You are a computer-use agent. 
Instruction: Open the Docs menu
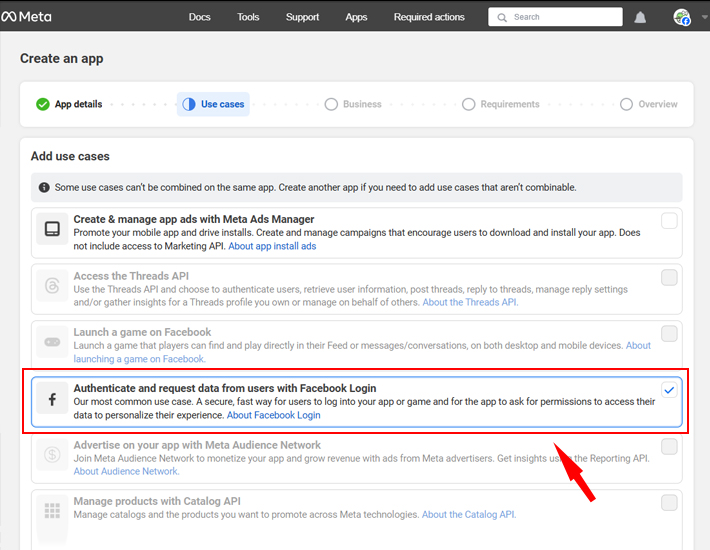click(x=199, y=17)
